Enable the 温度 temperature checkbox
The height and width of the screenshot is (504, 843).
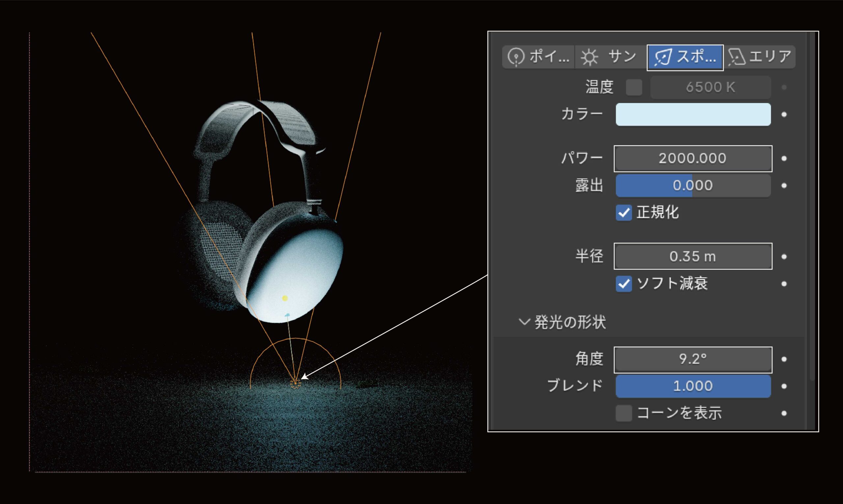(634, 88)
